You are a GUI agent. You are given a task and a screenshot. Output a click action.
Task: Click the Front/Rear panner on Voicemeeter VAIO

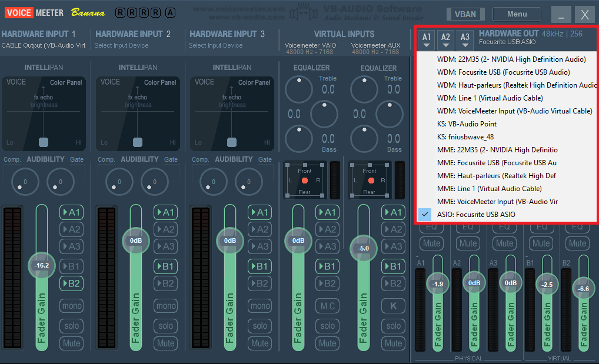point(304,180)
